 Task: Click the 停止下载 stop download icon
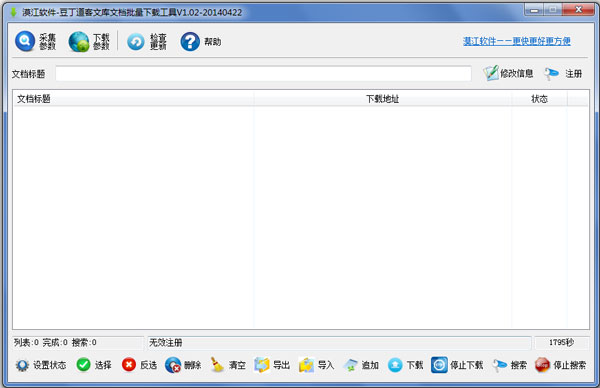(439, 365)
